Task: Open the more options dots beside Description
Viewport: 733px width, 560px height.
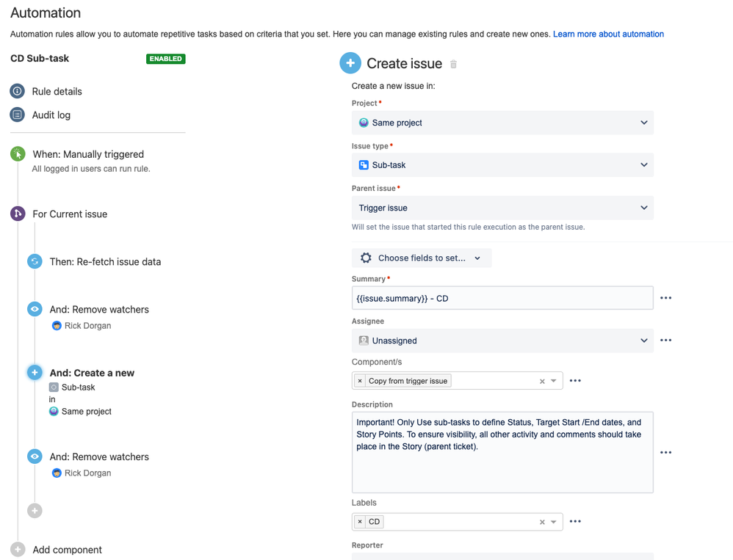Action: [x=666, y=453]
